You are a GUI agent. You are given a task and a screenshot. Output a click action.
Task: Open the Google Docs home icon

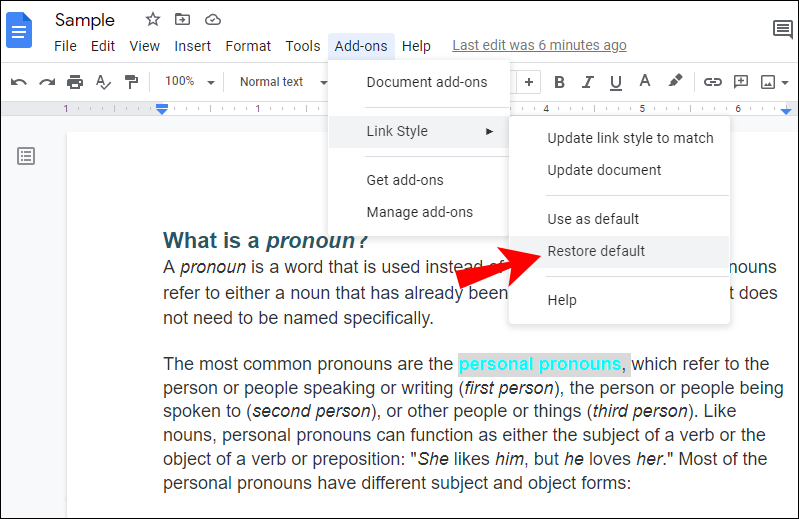click(19, 31)
